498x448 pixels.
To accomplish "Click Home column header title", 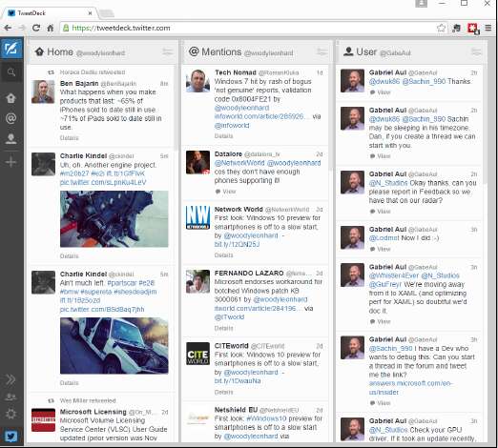I will click(x=60, y=51).
